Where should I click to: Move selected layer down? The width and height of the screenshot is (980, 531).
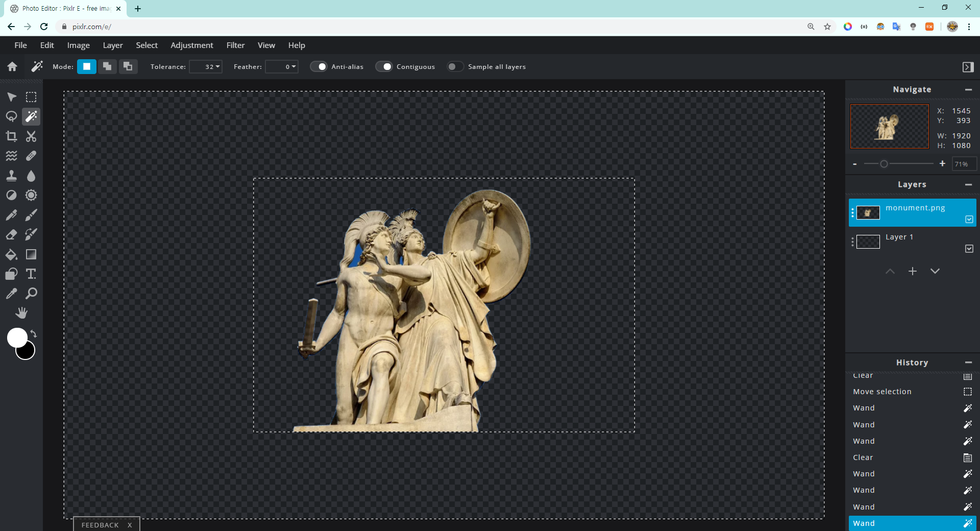click(x=935, y=271)
